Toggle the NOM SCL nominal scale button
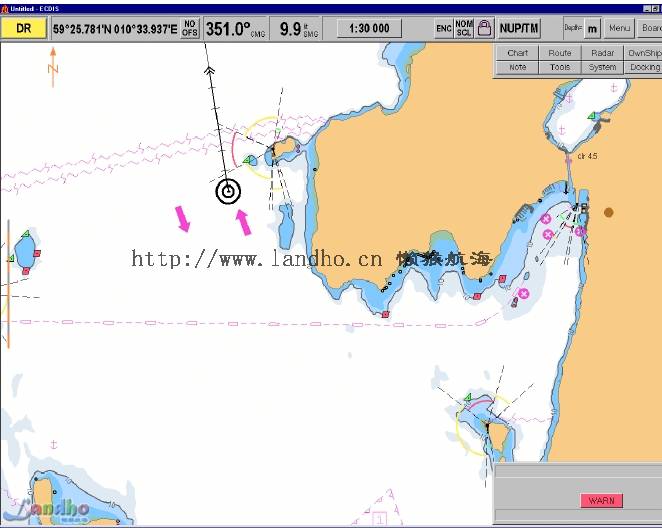Screen dimensions: 662x528 pyautogui.click(x=464, y=28)
